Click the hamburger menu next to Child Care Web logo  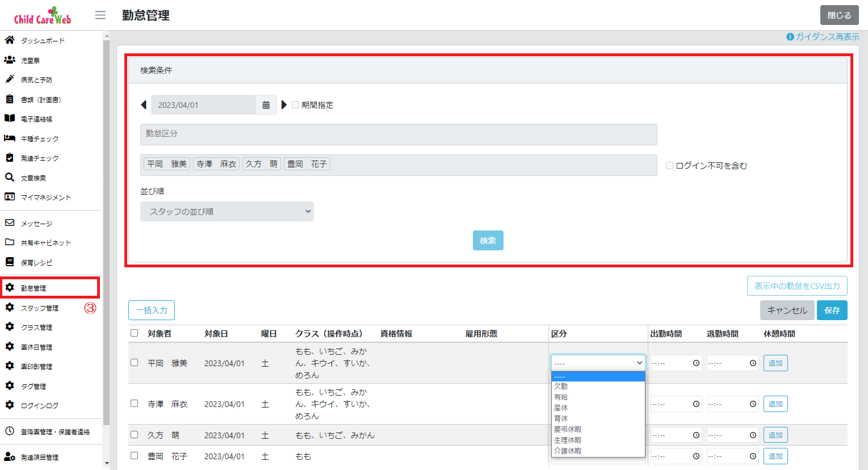tap(100, 15)
